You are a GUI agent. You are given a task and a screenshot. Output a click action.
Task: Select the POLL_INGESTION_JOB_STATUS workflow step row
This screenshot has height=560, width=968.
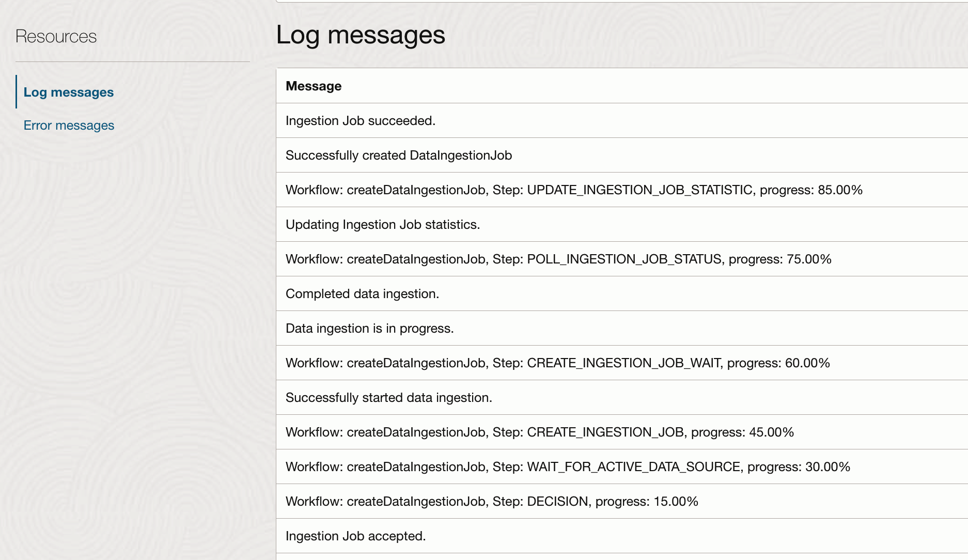pos(558,259)
